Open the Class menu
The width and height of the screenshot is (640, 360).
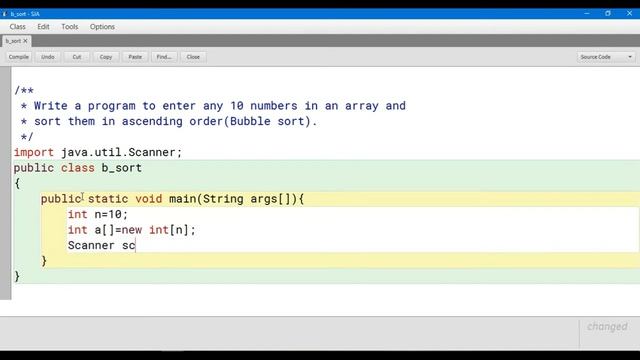pos(18,27)
